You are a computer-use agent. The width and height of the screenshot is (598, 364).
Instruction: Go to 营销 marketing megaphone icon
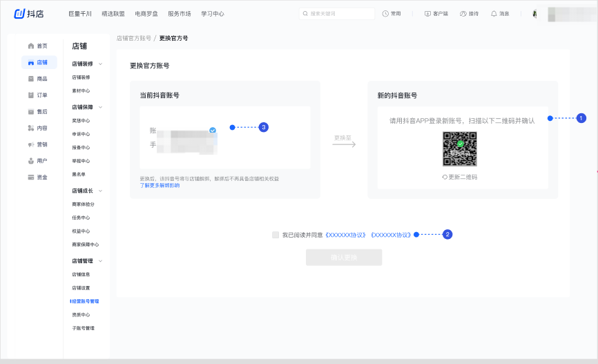(x=30, y=144)
